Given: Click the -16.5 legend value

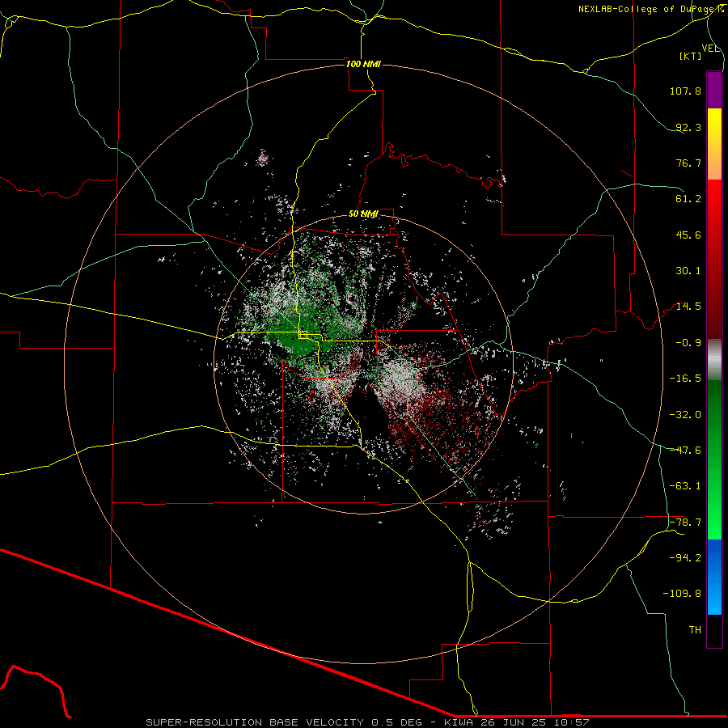Looking at the screenshot, I should pos(685,379).
